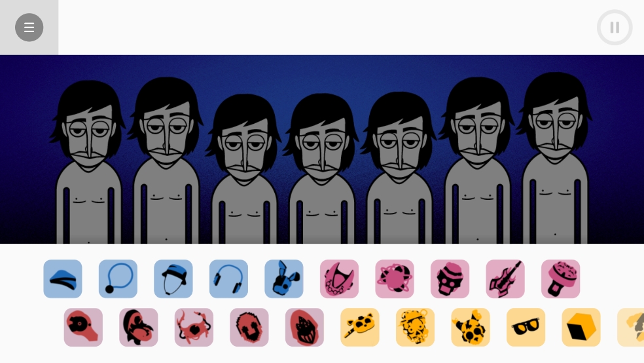Pick the pink electric guitar icon

[x=505, y=278]
